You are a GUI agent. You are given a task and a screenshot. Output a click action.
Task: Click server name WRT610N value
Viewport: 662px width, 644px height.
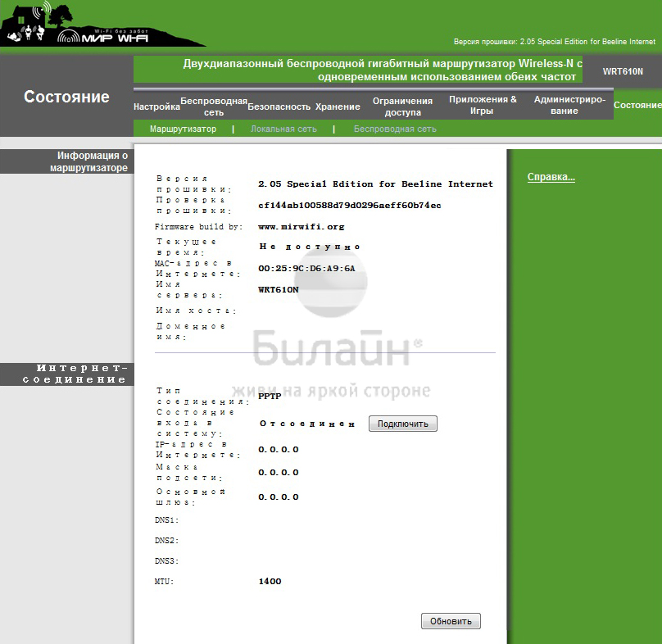click(x=279, y=290)
